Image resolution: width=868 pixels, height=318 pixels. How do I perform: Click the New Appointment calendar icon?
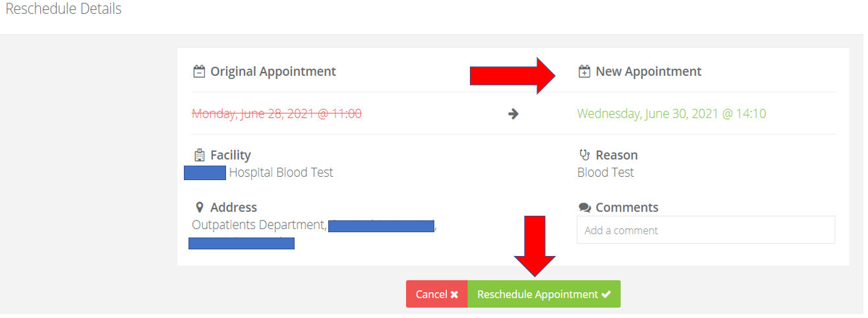(584, 71)
